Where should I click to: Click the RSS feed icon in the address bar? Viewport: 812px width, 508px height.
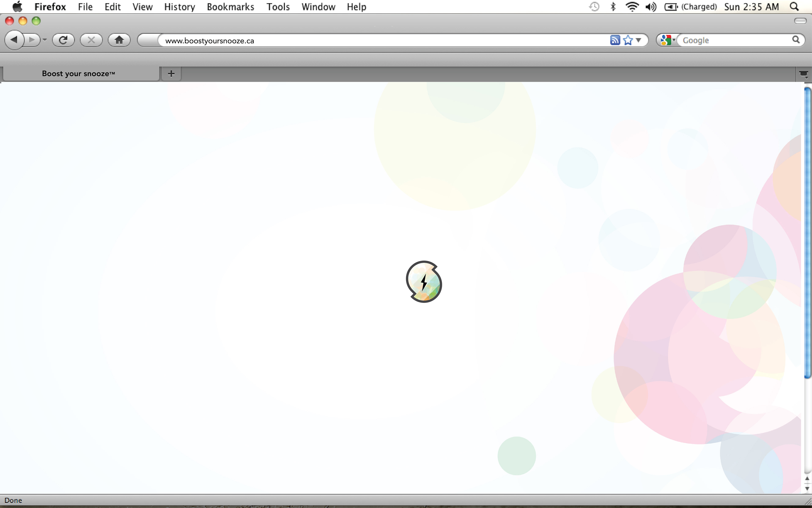[615, 40]
